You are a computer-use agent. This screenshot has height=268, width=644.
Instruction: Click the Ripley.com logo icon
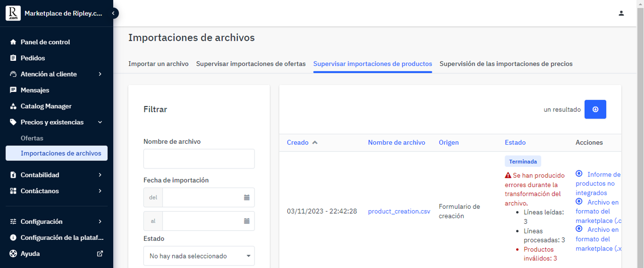[13, 14]
